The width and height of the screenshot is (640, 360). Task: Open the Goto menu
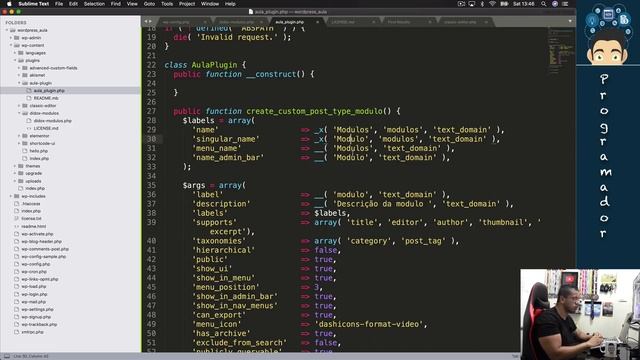click(149, 4)
